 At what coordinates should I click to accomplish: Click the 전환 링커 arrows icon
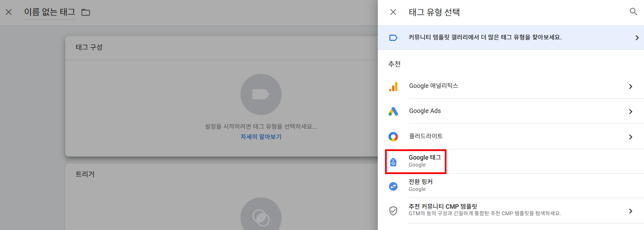393,186
